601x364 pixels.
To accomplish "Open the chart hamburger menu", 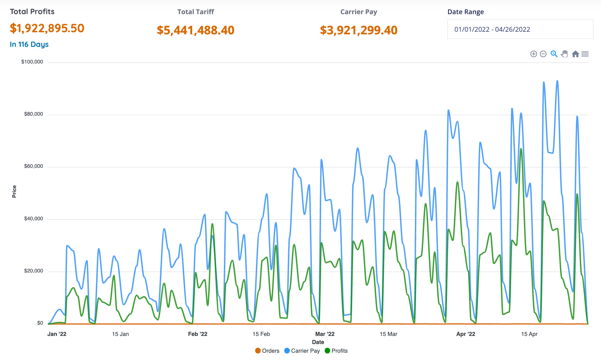I will click(x=585, y=54).
